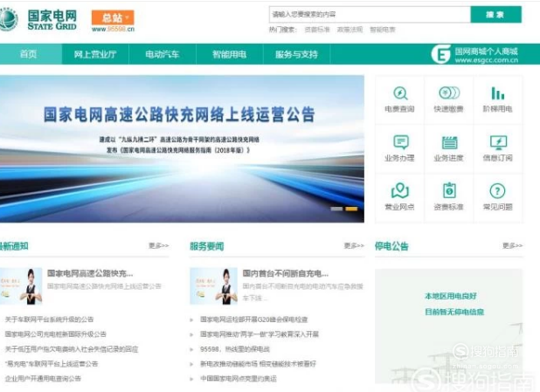Select the gray first banner slide indicator
The width and height of the screenshot is (540, 392).
[336, 209]
